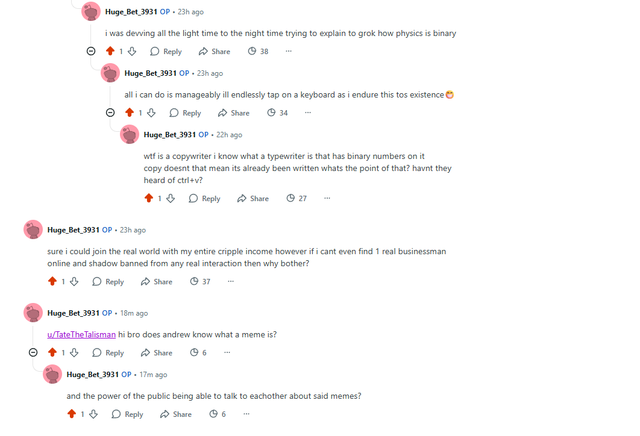Screen dimensions: 640x436
Task: Downvote the 'power of the public' comment
Action: [x=93, y=414]
